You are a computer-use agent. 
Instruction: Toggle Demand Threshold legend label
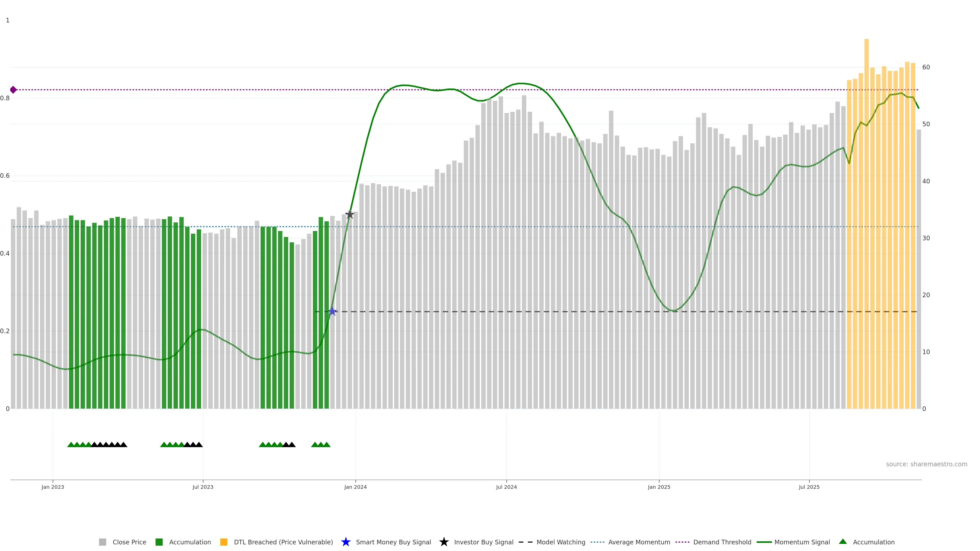pyautogui.click(x=722, y=542)
